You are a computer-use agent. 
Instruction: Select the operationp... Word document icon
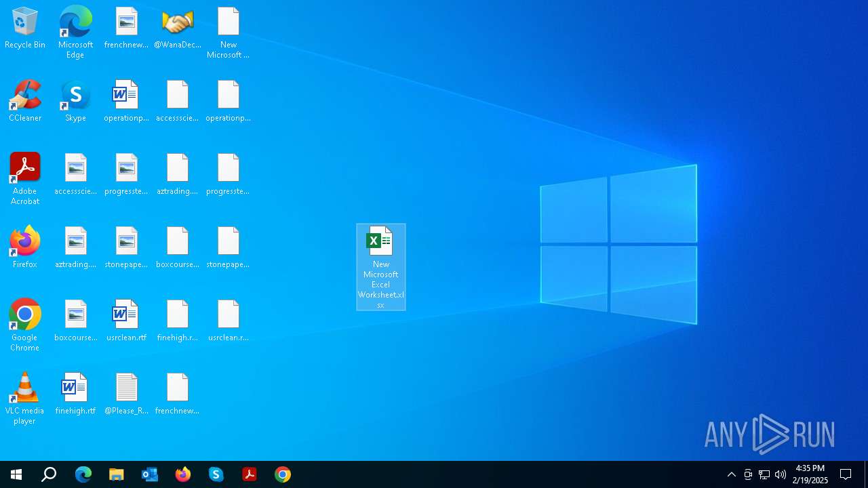tap(126, 102)
